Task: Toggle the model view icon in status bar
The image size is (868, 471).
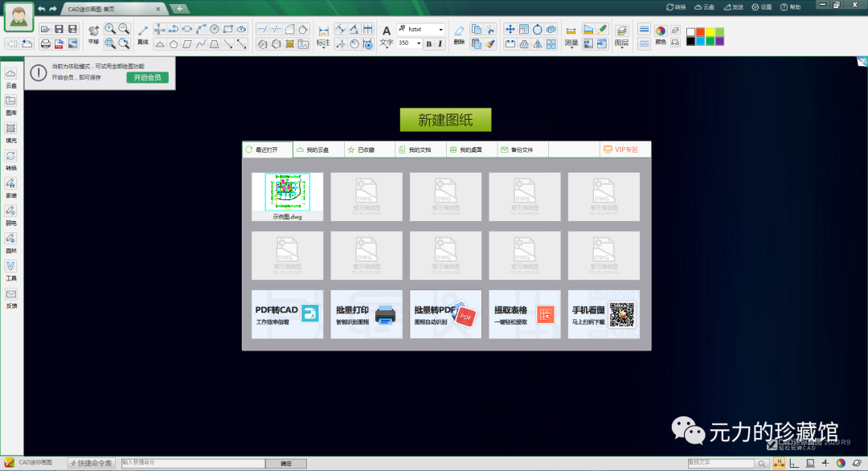Action: 810,463
